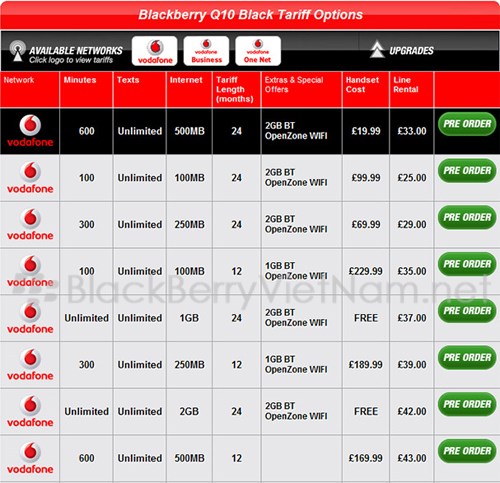The height and width of the screenshot is (483, 500).
Task: Click the Line Rental column header
Action: [x=405, y=85]
